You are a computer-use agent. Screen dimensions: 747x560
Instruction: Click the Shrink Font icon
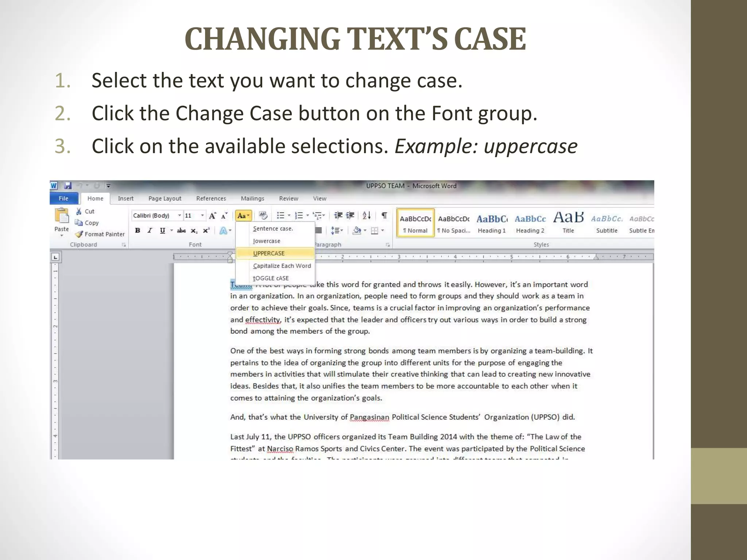click(224, 215)
